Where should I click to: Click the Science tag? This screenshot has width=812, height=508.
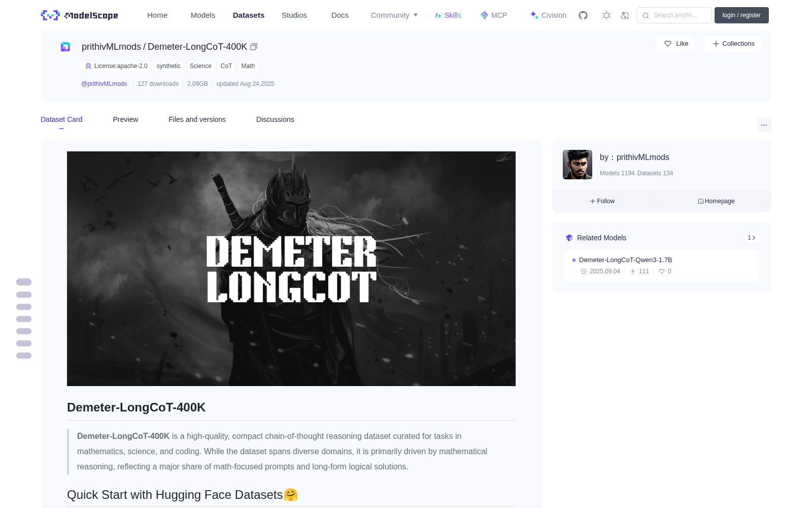pos(200,66)
